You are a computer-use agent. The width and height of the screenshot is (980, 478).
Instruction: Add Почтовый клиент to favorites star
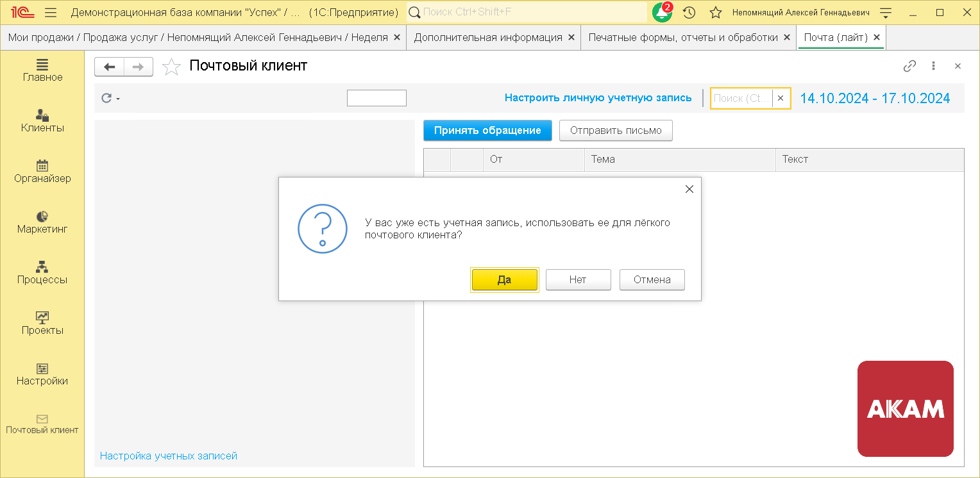click(x=171, y=67)
